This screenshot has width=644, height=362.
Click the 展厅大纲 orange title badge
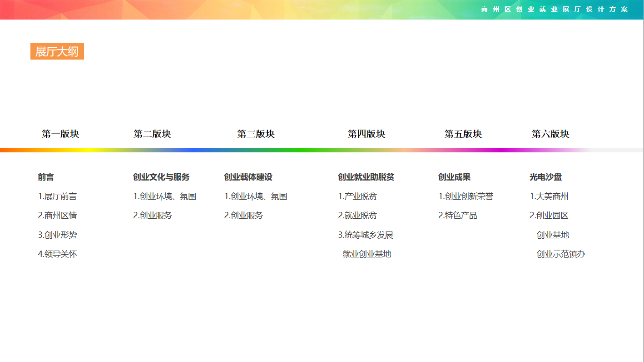(x=57, y=51)
